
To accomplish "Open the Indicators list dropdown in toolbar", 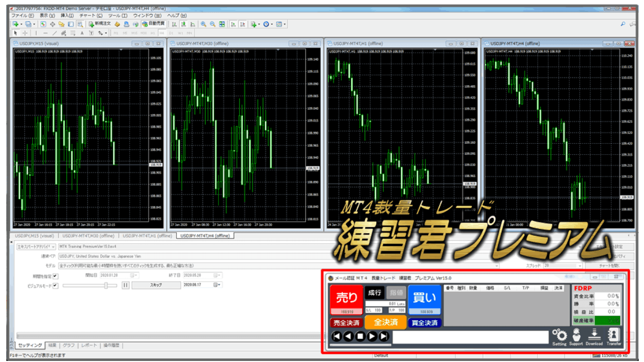I will [x=255, y=24].
